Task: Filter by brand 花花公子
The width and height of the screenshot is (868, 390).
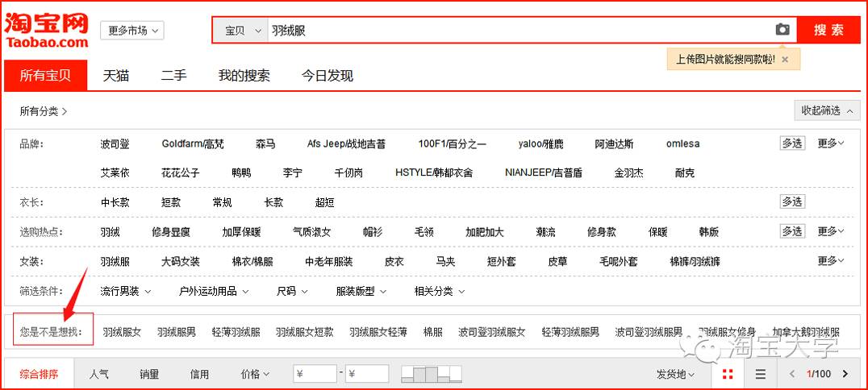Action: tap(181, 173)
